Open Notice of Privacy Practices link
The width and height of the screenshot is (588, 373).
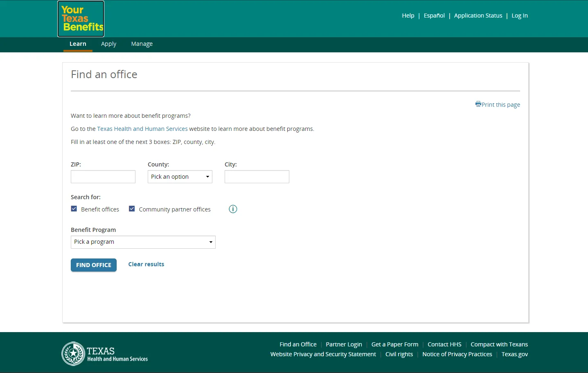coord(457,354)
